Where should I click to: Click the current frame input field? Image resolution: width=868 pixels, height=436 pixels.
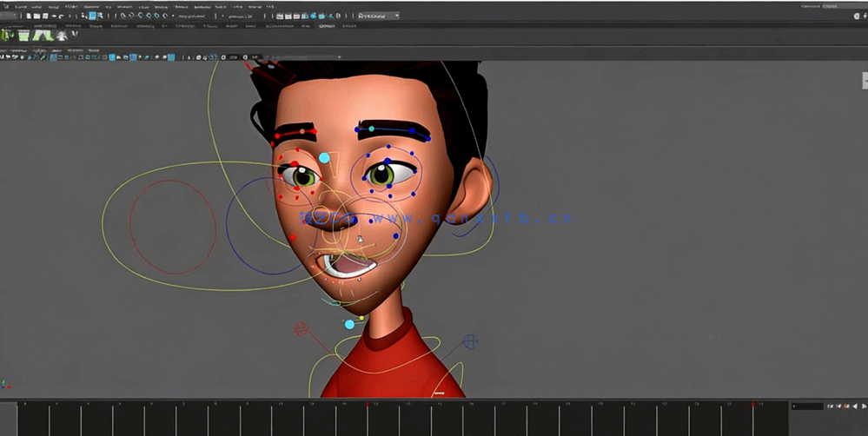806,406
